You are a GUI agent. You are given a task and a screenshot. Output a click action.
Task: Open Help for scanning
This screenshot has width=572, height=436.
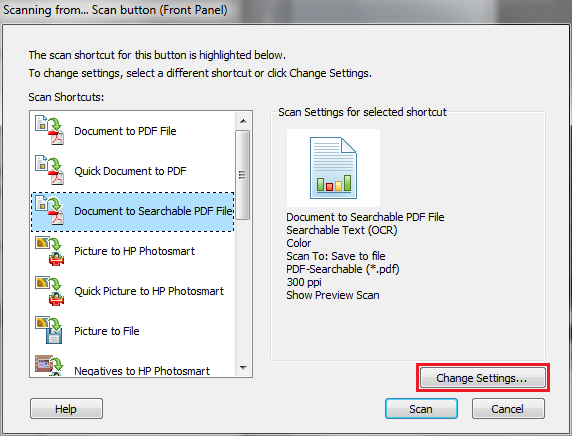[x=66, y=409]
